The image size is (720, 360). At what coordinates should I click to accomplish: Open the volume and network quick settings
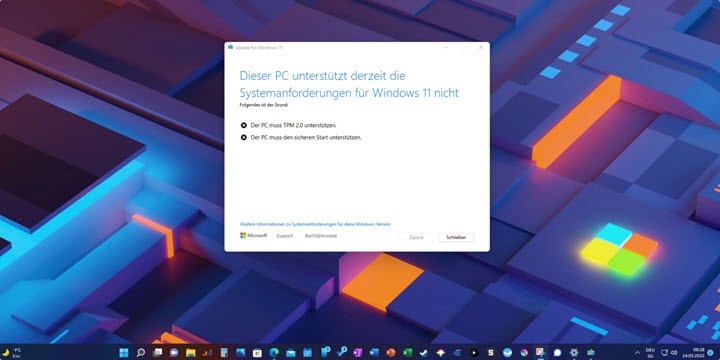tap(669, 353)
